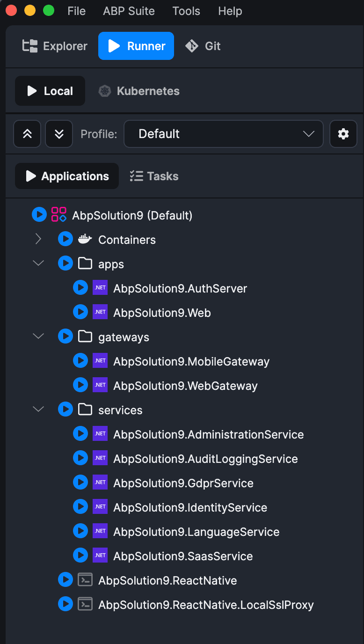
Task: Run the AbpSolution9 (Default) profile play button
Action: tap(39, 215)
